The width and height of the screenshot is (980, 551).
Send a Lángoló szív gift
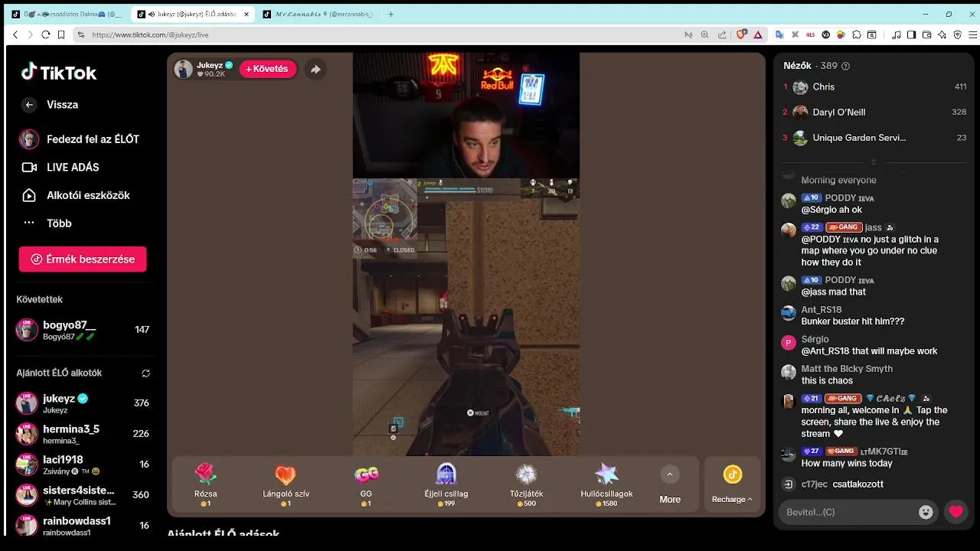click(x=286, y=484)
